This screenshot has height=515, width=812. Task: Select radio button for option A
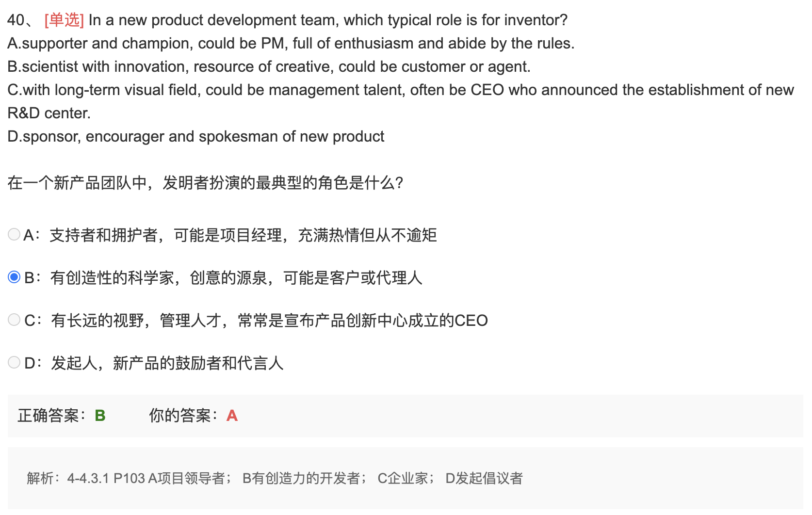click(x=14, y=235)
